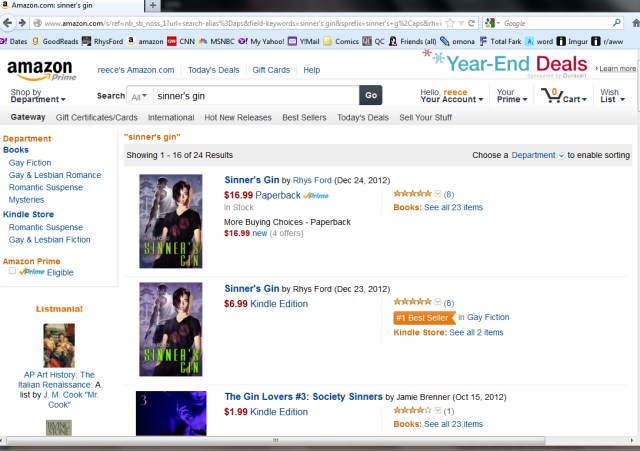Open the Shop by Department dropdown
This screenshot has width=640, height=451.
(38, 96)
